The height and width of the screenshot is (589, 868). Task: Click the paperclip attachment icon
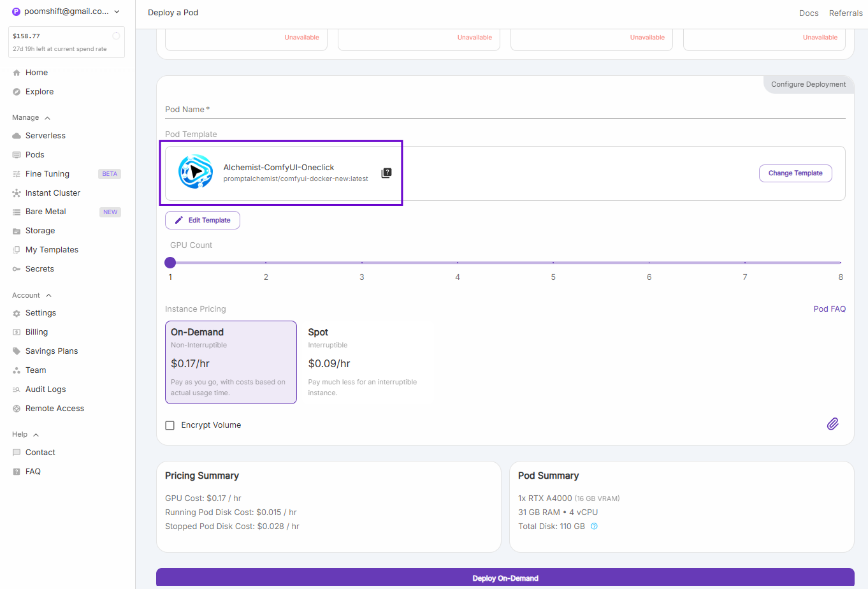point(832,424)
